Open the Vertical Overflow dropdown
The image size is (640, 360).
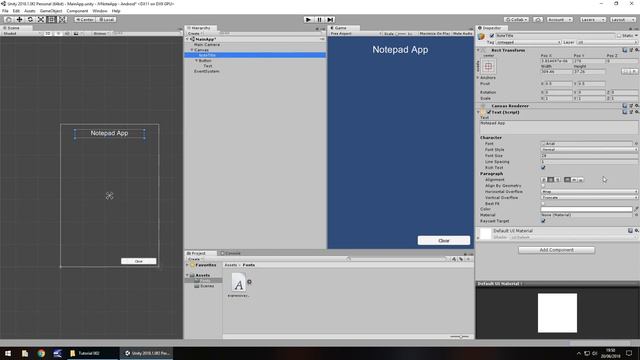589,198
